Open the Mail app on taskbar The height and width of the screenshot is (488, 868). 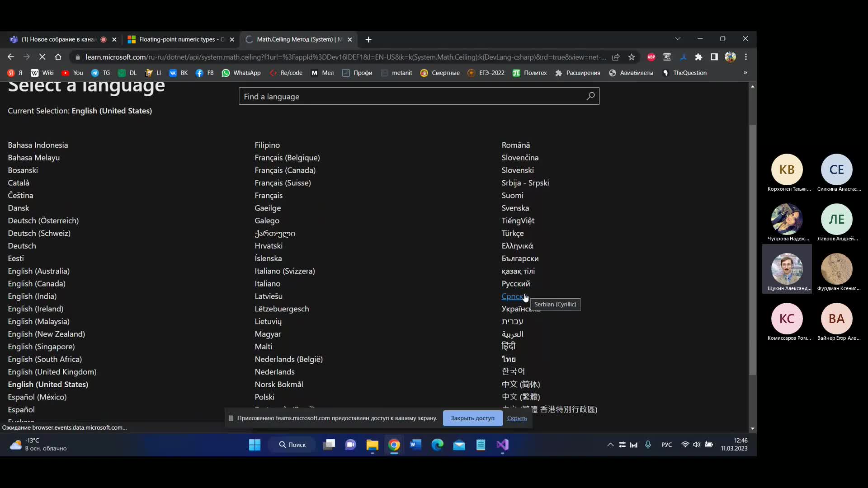459,445
